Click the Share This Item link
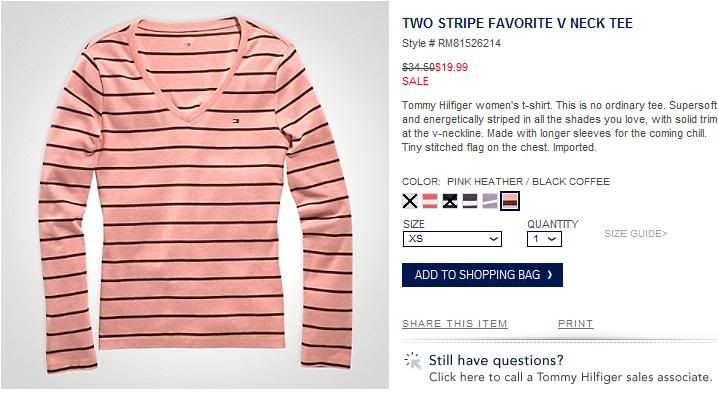The image size is (718, 393). (455, 323)
